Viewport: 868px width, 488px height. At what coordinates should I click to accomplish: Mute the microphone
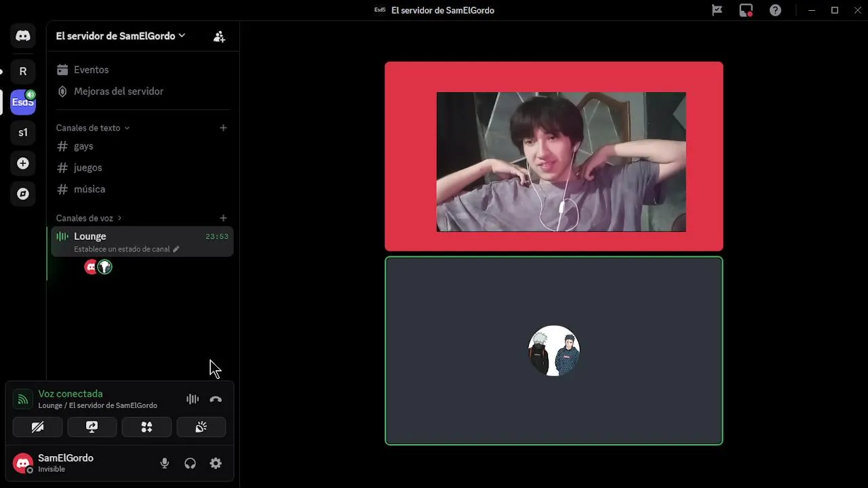(165, 464)
